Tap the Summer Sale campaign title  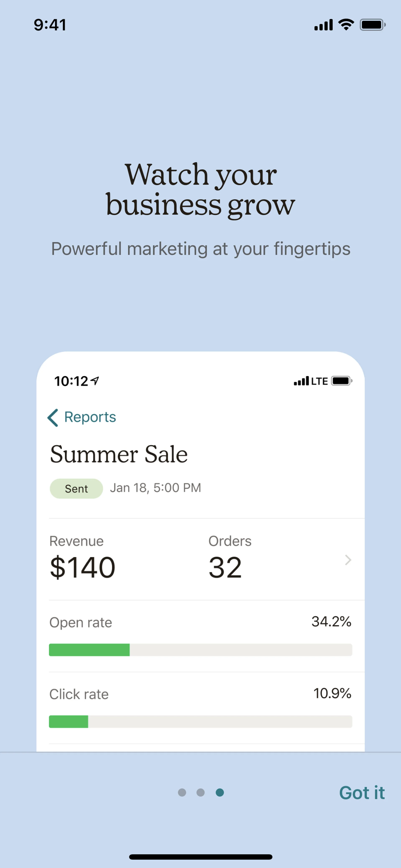(x=119, y=454)
